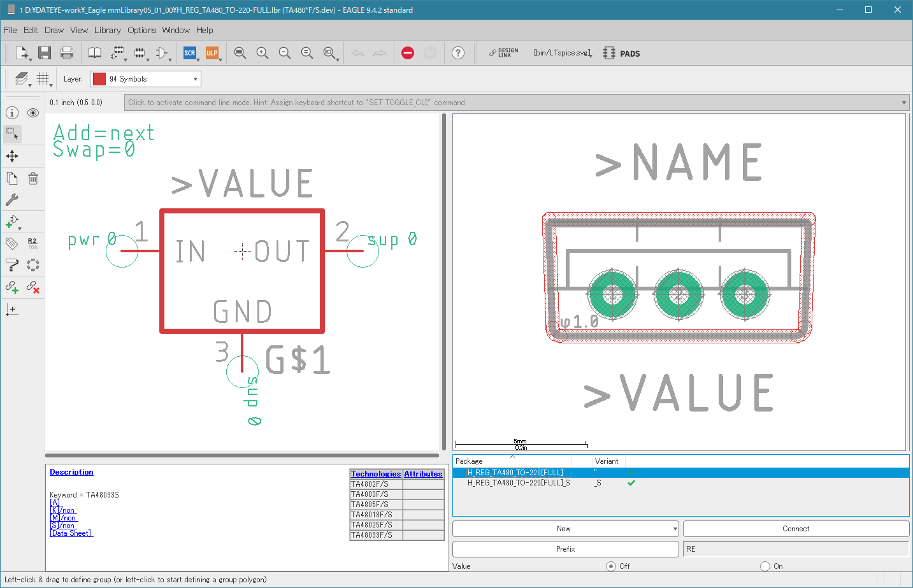Run script via SCR icon
The width and height of the screenshot is (913, 588).
click(190, 53)
